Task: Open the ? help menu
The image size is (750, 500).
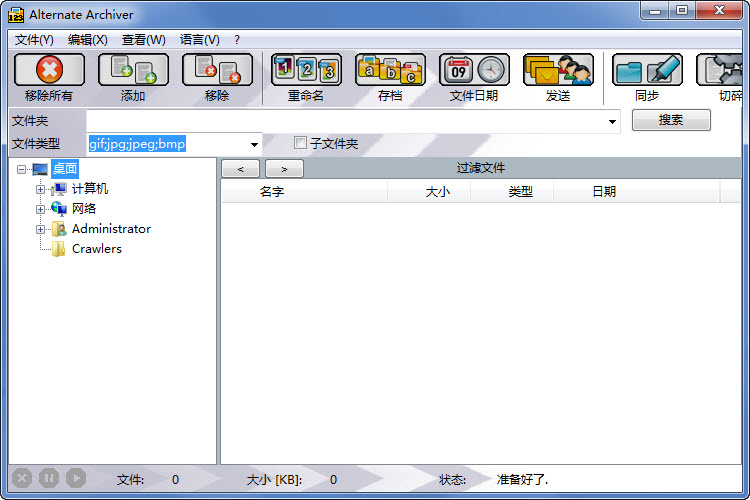Action: (237, 40)
